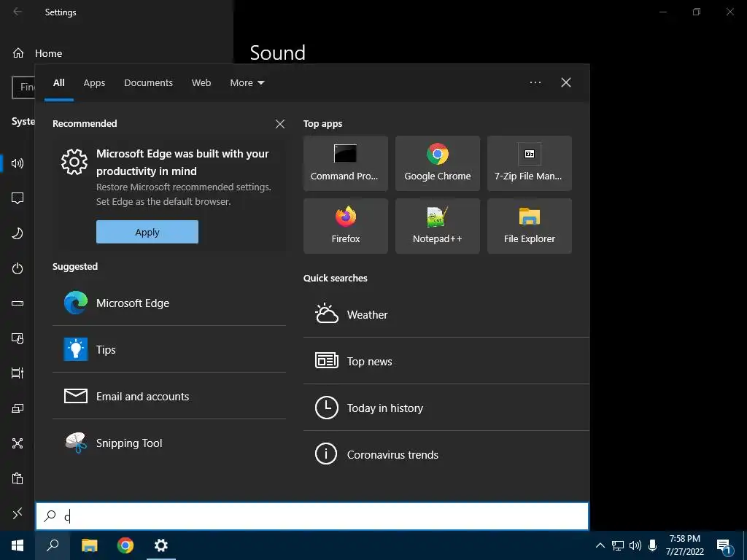Search Weather quick search
747x560 pixels.
point(446,315)
